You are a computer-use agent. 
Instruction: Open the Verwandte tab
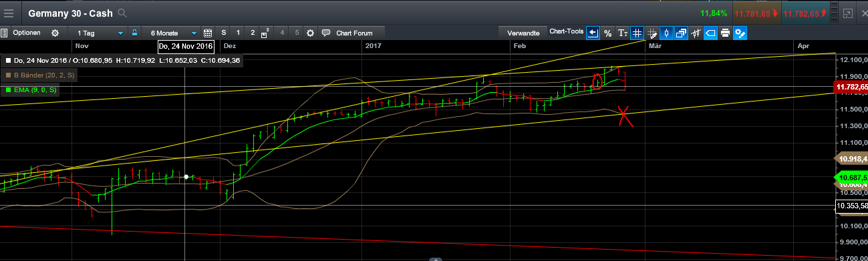click(523, 33)
